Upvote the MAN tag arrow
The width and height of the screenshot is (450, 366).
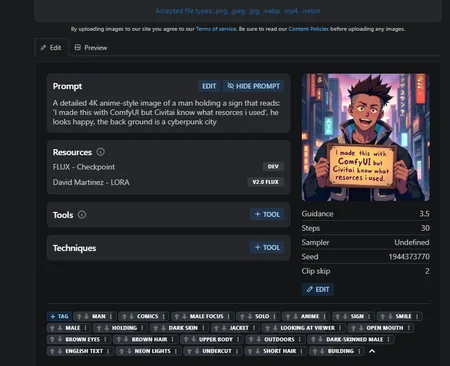79,316
